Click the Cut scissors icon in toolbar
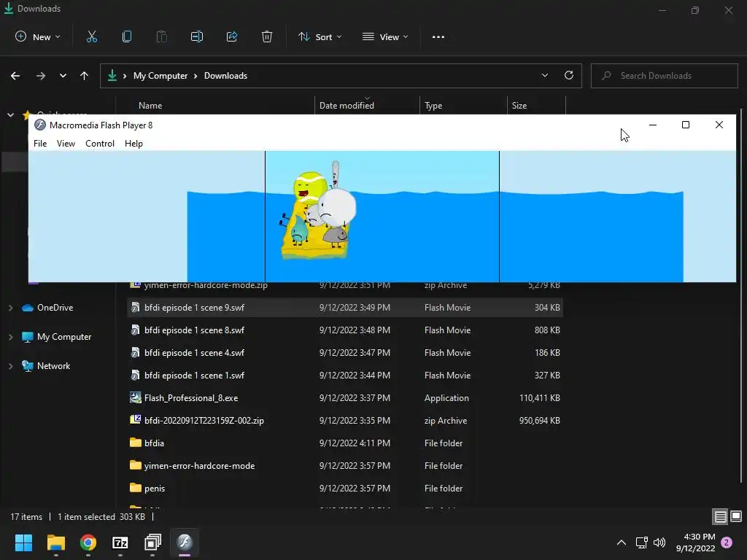This screenshot has width=747, height=560. coord(91,36)
